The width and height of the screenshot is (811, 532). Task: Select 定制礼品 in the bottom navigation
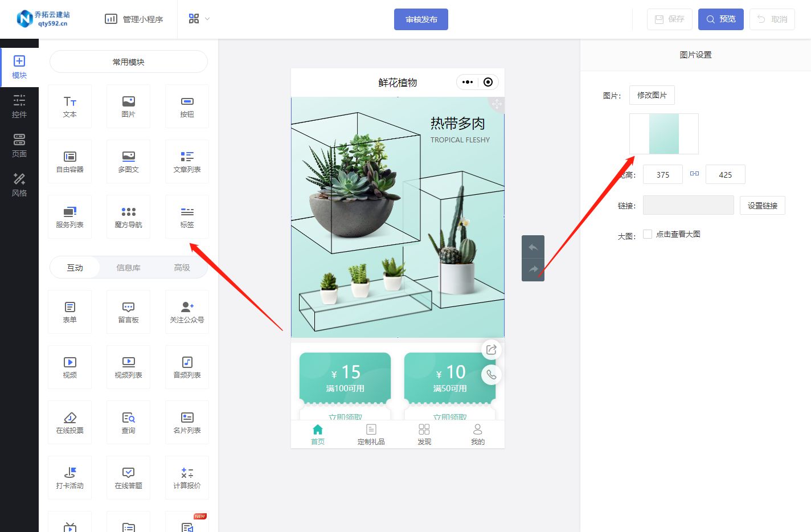click(371, 434)
